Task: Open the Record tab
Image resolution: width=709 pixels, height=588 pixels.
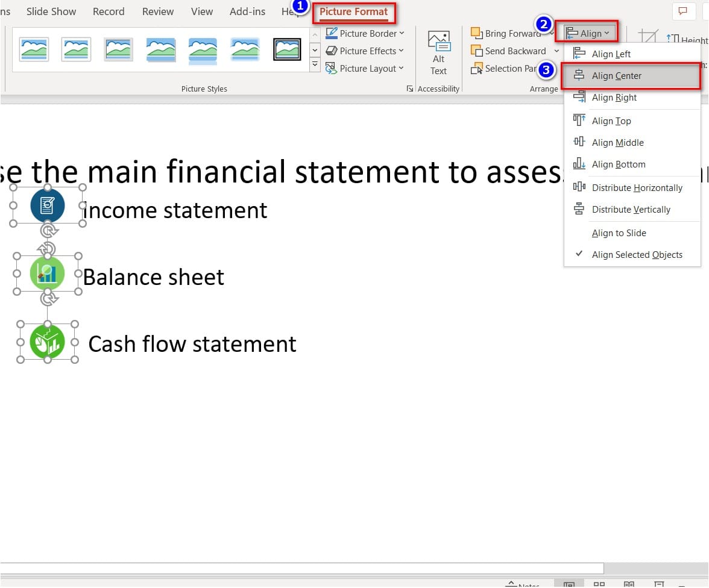Action: tap(109, 11)
